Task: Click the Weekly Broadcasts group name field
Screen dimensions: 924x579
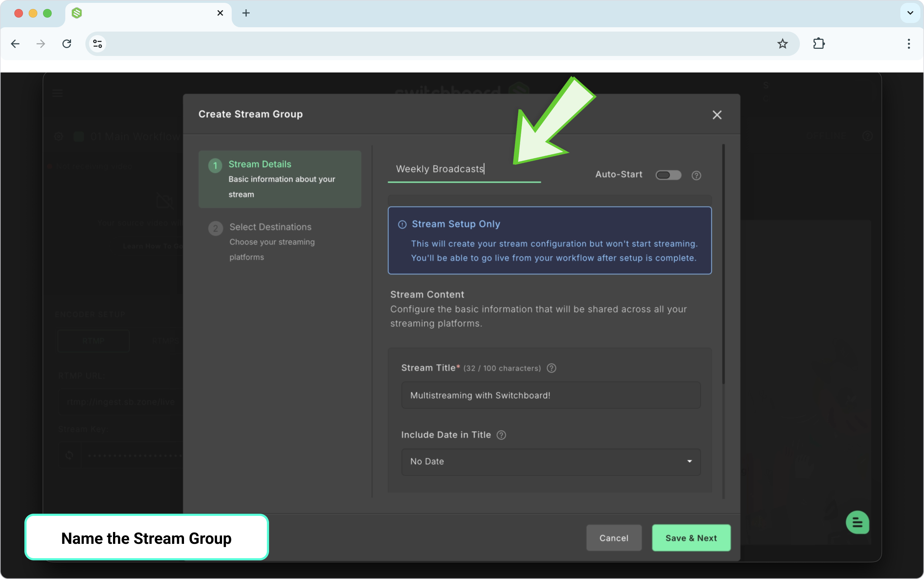Action: click(464, 169)
